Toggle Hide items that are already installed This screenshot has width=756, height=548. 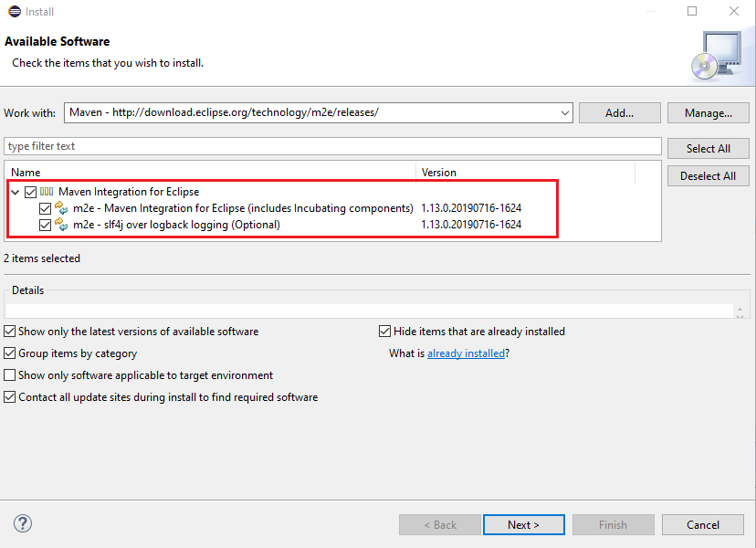click(385, 332)
